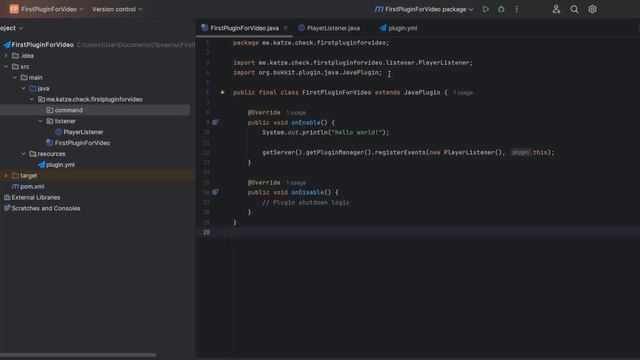Collapse the src folder
The image size is (640, 360).
6,67
